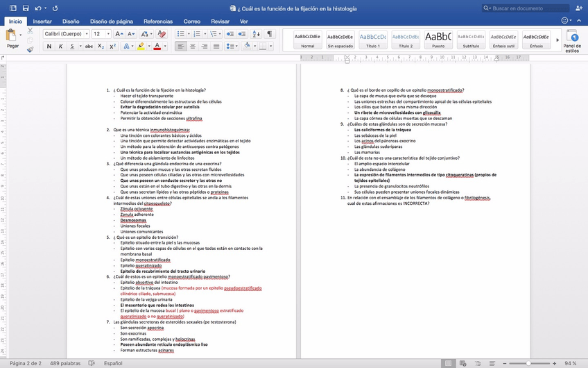The width and height of the screenshot is (588, 368).
Task: Switch to the Insertar tab
Action: 42,22
